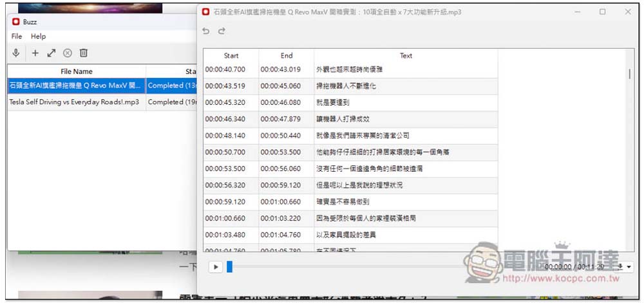Click the circled X cancel transcription icon
Screen dimensions: 644x303
(x=68, y=53)
